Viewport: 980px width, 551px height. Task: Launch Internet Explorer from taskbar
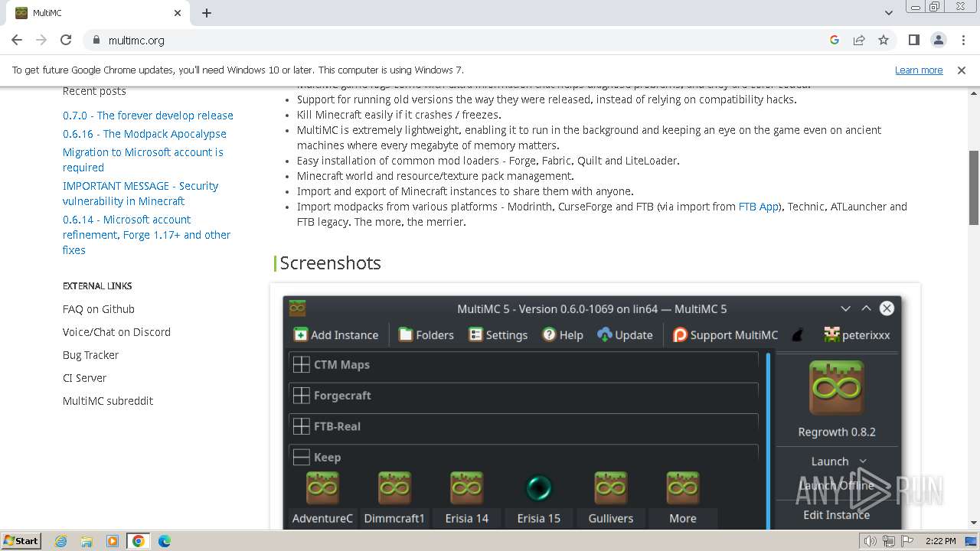[61, 541]
